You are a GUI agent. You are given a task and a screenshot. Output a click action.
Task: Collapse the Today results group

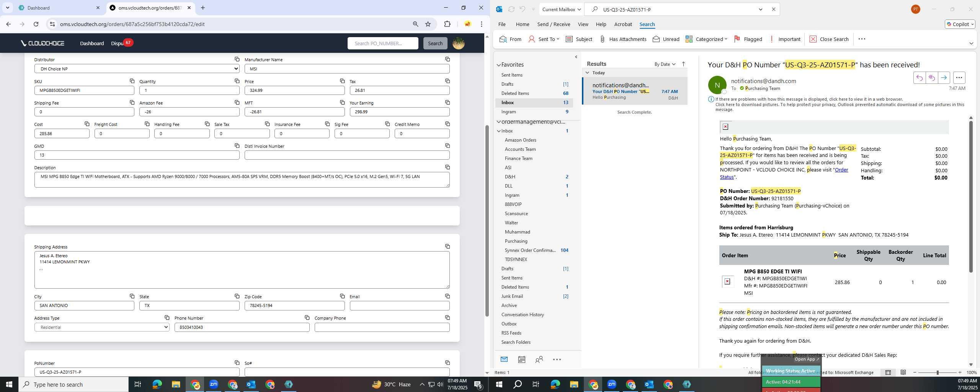pyautogui.click(x=587, y=73)
